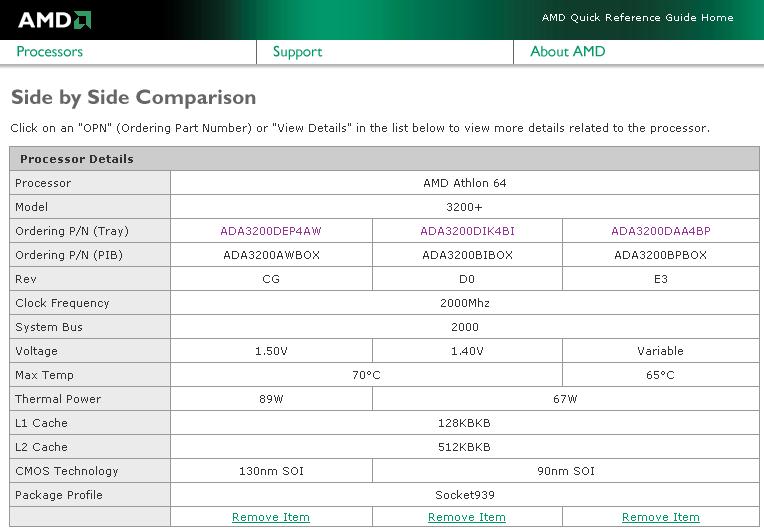Open the Support menu tab
Viewport: 764px width, 529px height.
(x=297, y=52)
